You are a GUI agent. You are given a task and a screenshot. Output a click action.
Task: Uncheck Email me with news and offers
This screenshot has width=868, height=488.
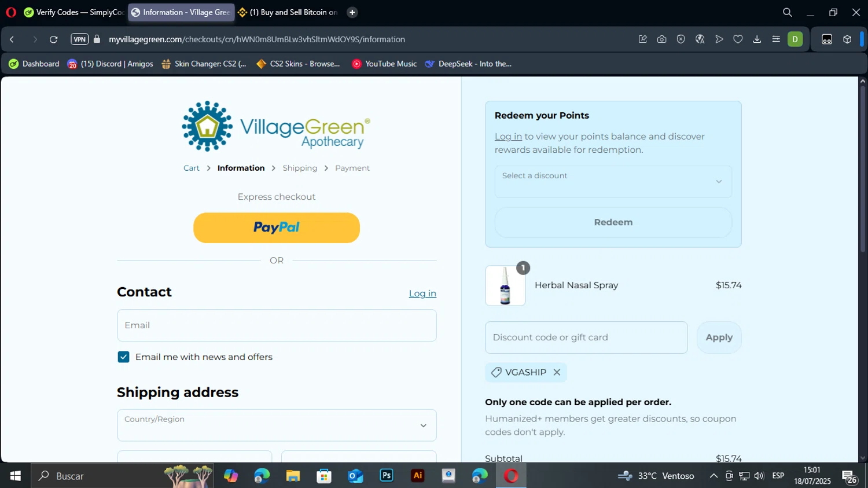point(123,357)
